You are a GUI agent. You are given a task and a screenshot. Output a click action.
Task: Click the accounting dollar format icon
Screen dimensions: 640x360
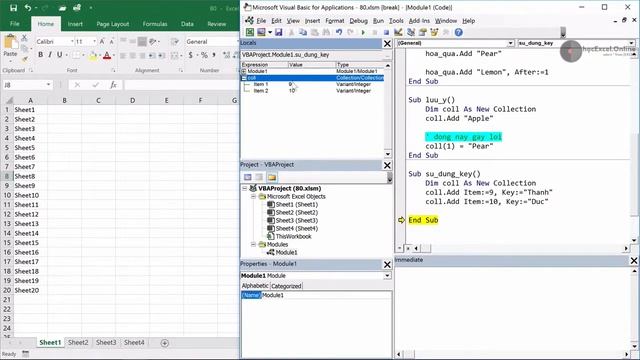click(x=190, y=55)
